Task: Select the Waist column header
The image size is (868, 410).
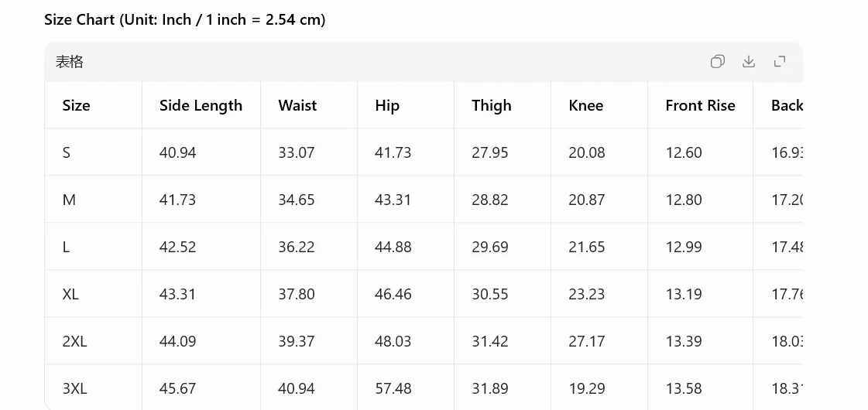Action: click(x=298, y=105)
